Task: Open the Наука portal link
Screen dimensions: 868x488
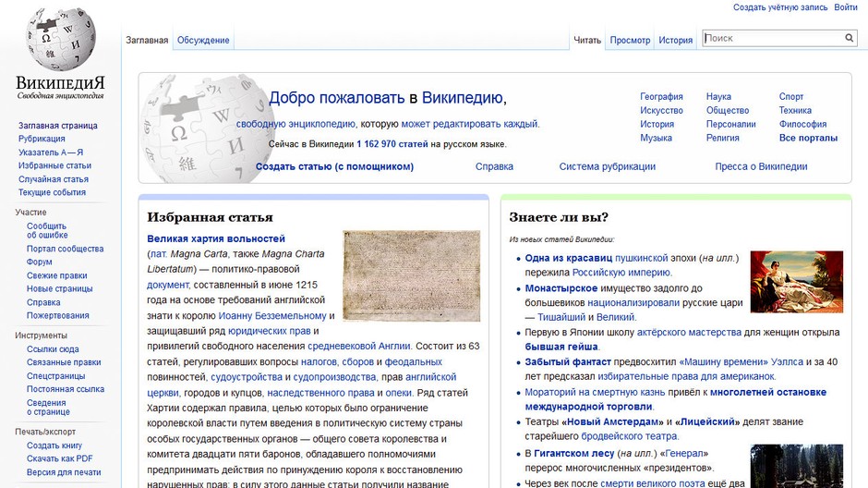Action: tap(718, 96)
